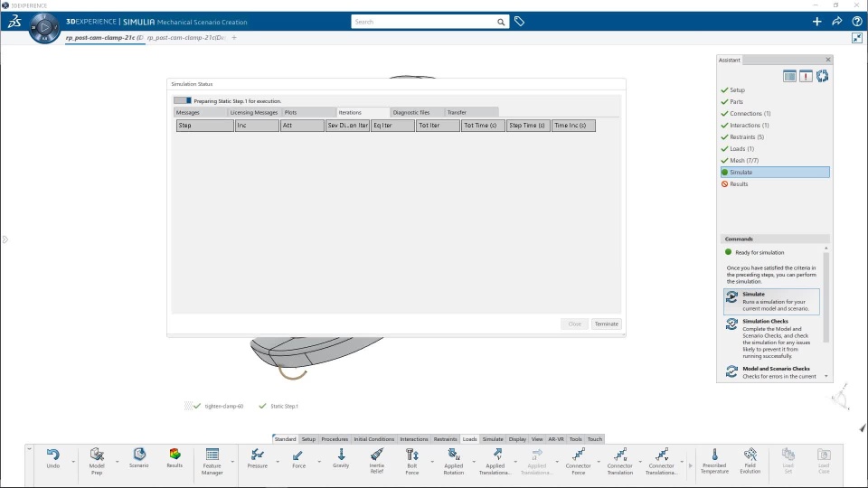Click the Gravity load icon
This screenshot has height=488, width=868.
[x=341, y=459]
